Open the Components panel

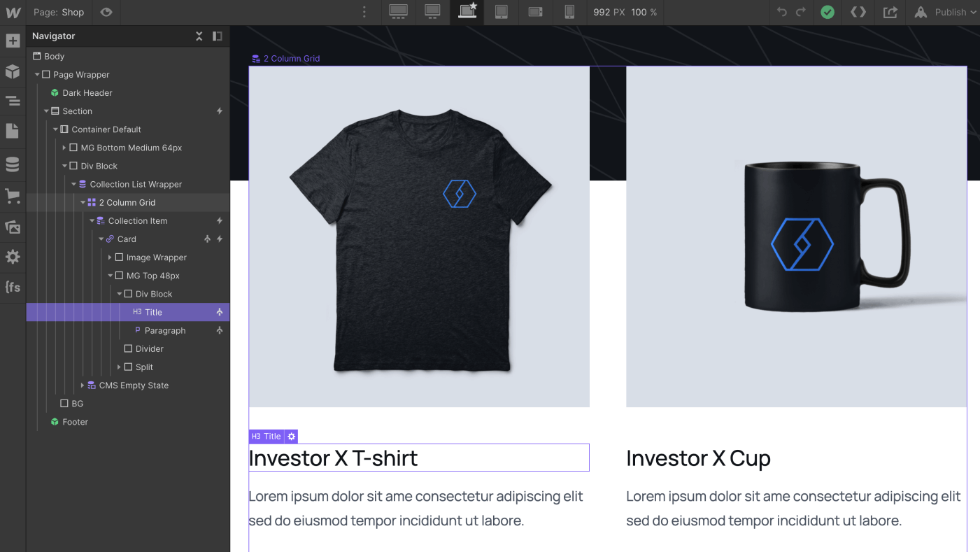pos(13,71)
